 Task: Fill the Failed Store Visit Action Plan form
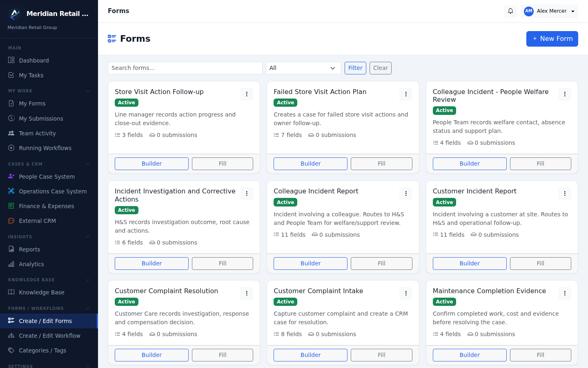pos(381,164)
